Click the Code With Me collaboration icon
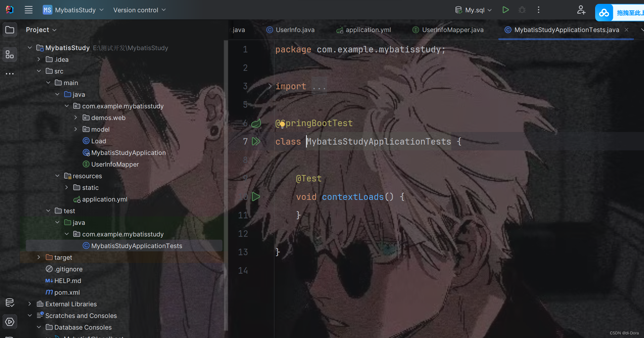This screenshot has height=338, width=644. (604, 12)
